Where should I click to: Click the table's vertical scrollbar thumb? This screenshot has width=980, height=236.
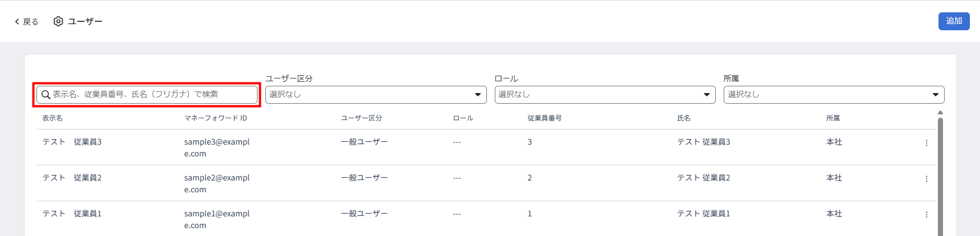click(940, 176)
